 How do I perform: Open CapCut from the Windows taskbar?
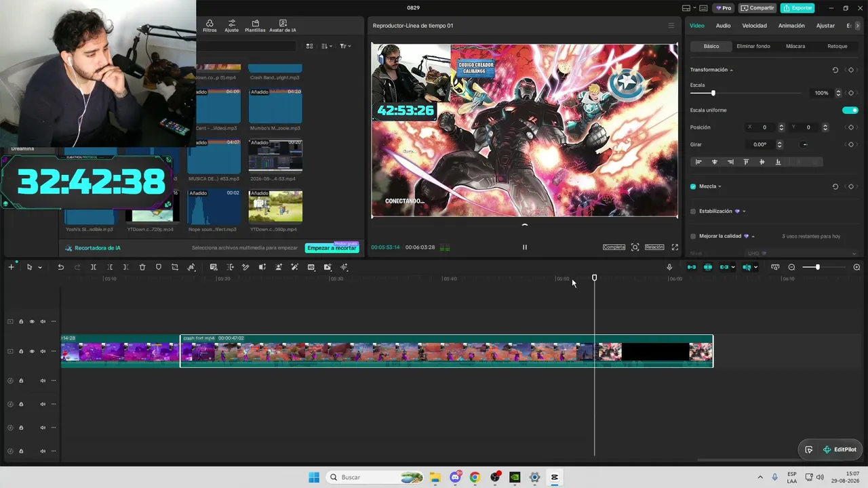554,477
